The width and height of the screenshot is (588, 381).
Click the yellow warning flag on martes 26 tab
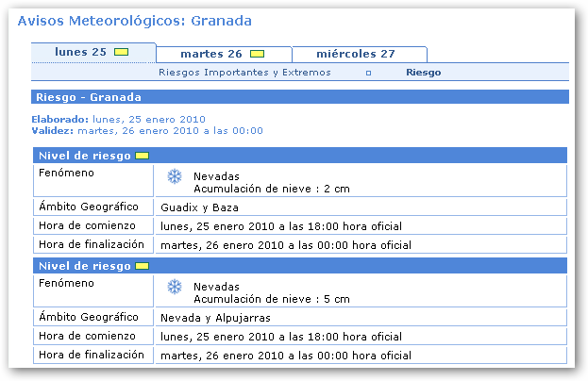257,54
